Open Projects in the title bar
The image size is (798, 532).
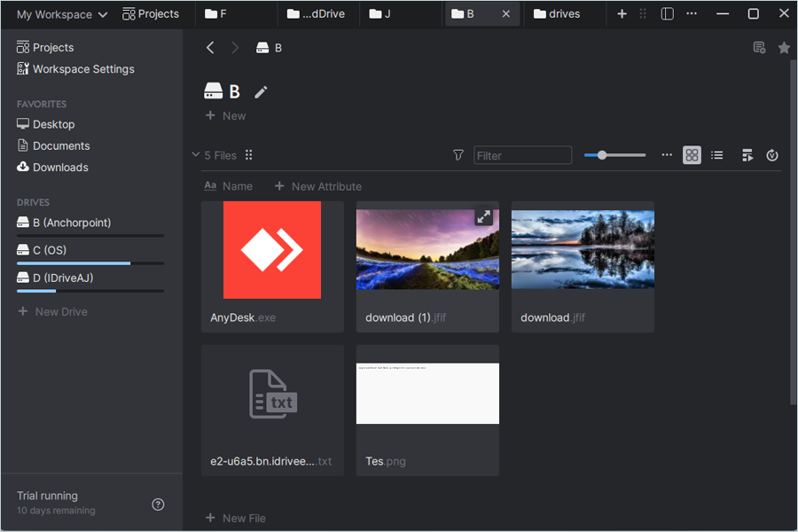pyautogui.click(x=151, y=14)
